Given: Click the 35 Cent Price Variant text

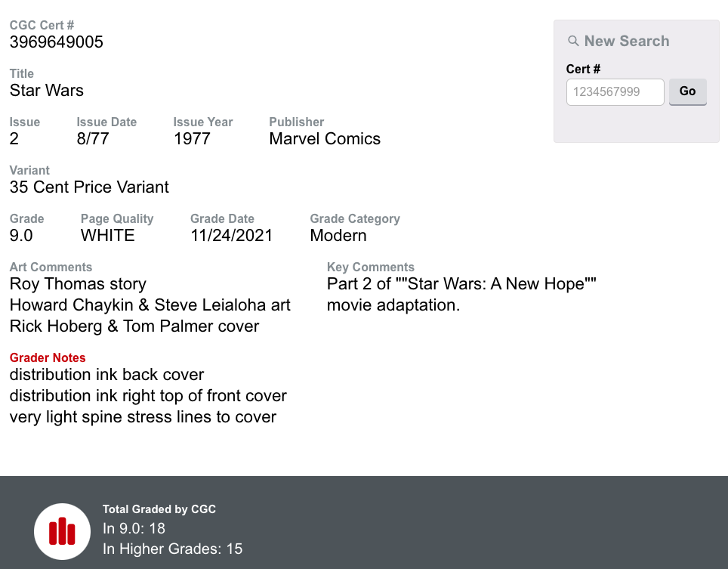Looking at the screenshot, I should 89,187.
